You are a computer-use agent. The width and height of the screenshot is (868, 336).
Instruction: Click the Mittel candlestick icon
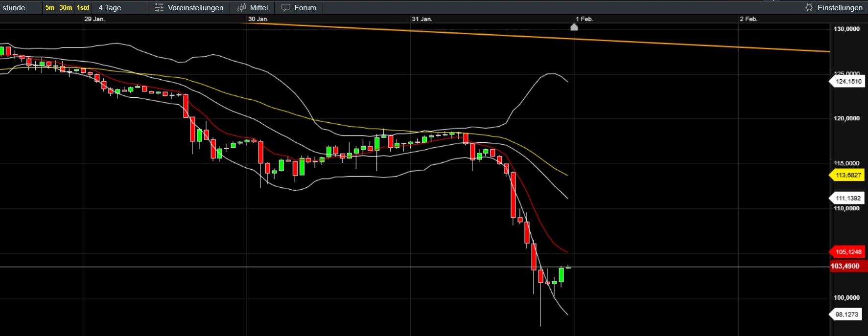tap(241, 8)
